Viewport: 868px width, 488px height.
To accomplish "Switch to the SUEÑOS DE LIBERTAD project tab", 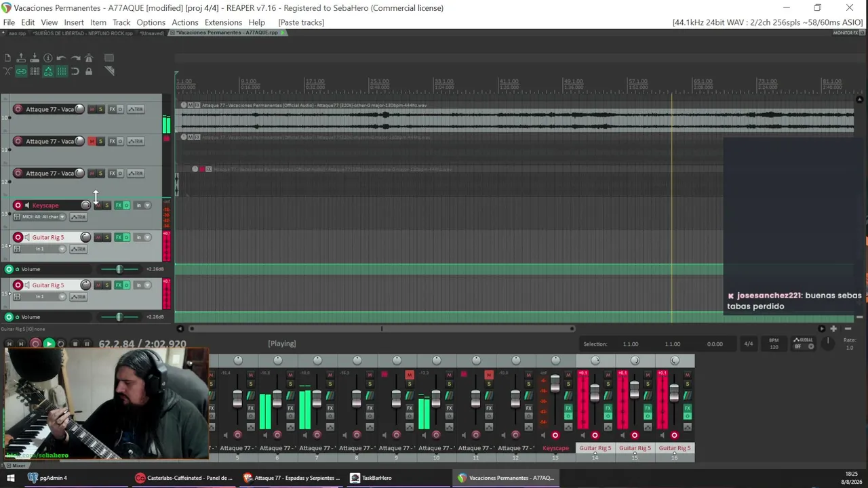I will click(x=82, y=33).
